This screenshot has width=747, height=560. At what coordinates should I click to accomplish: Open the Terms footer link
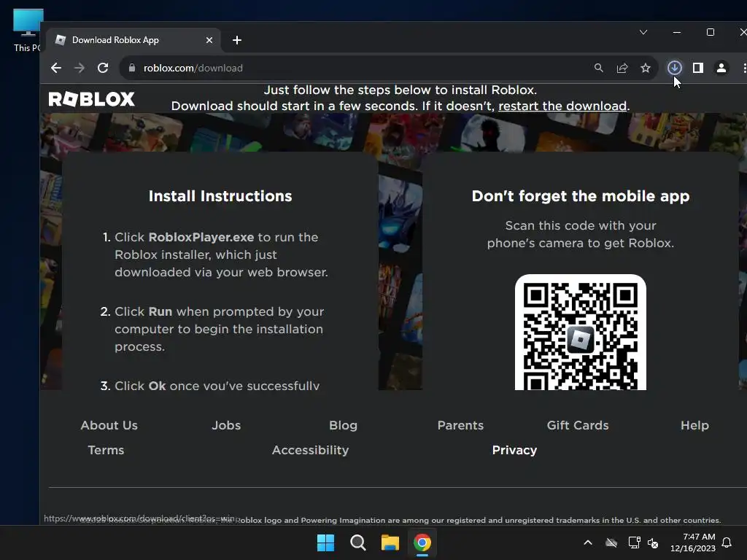point(106,450)
